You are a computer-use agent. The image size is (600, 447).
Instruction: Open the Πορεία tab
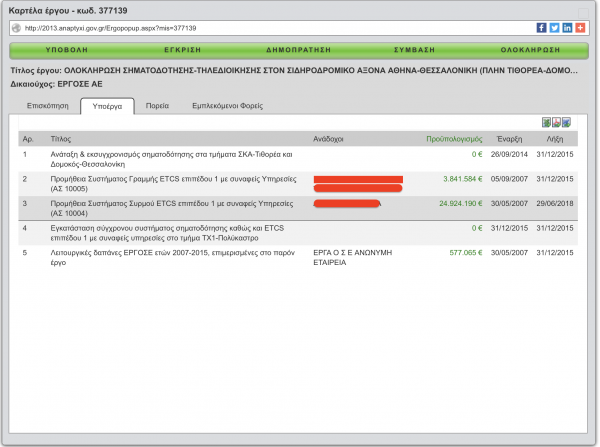click(157, 104)
